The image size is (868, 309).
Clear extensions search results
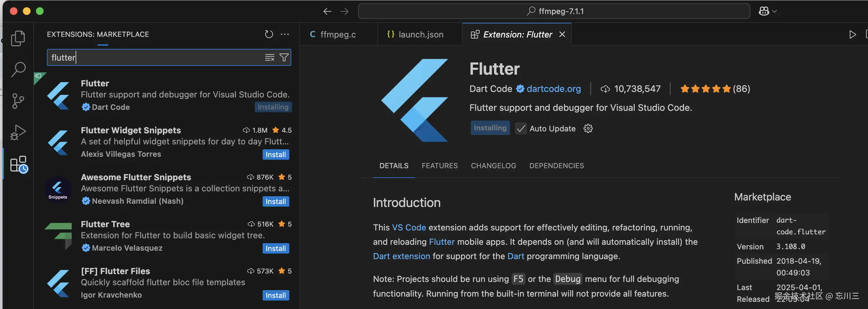pos(269,58)
